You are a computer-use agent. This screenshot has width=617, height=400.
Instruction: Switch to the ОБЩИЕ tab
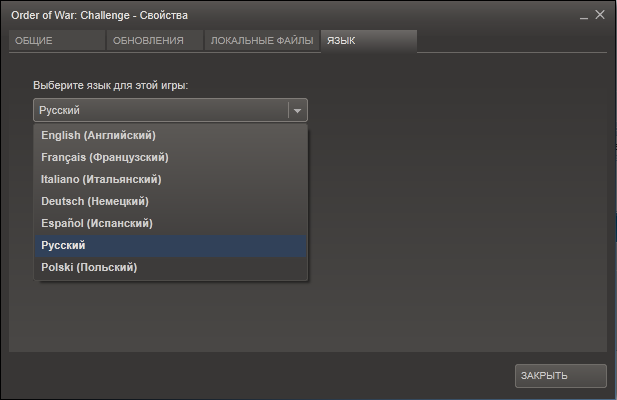(57, 41)
